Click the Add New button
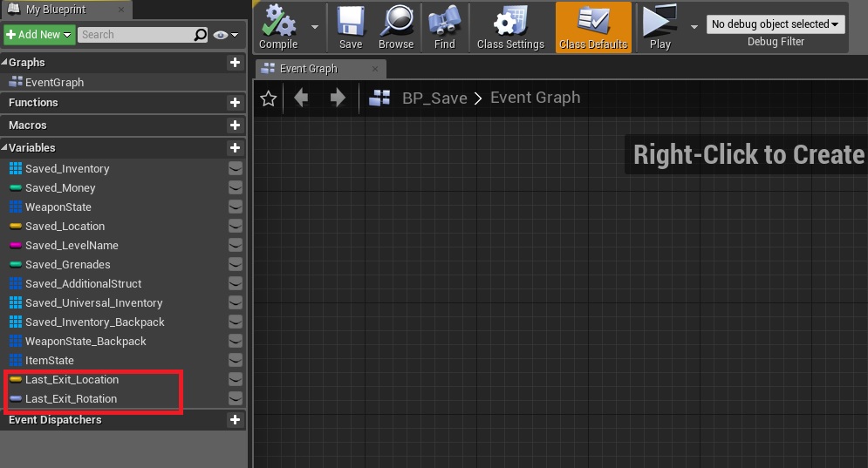 pyautogui.click(x=38, y=35)
